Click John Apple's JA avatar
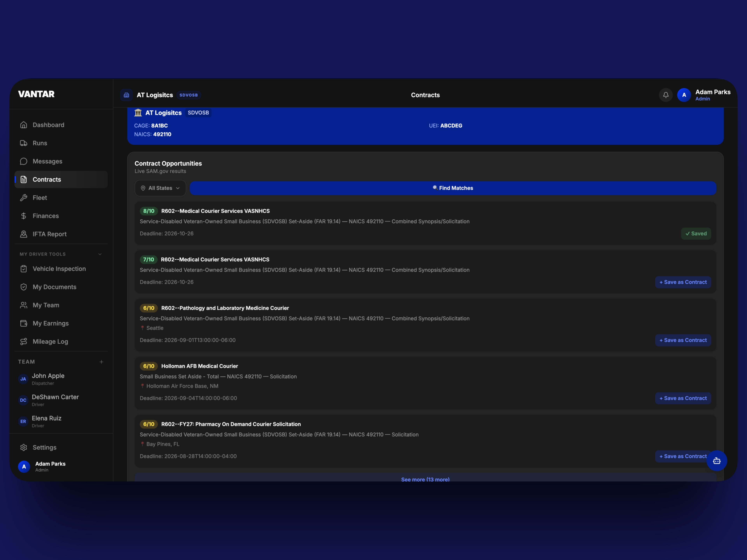 point(23,379)
